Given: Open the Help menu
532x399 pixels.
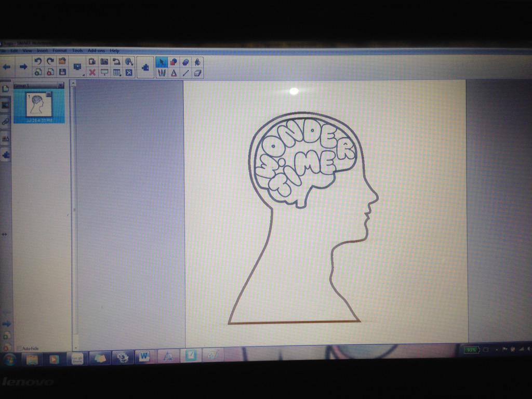Looking at the screenshot, I should pyautogui.click(x=115, y=50).
